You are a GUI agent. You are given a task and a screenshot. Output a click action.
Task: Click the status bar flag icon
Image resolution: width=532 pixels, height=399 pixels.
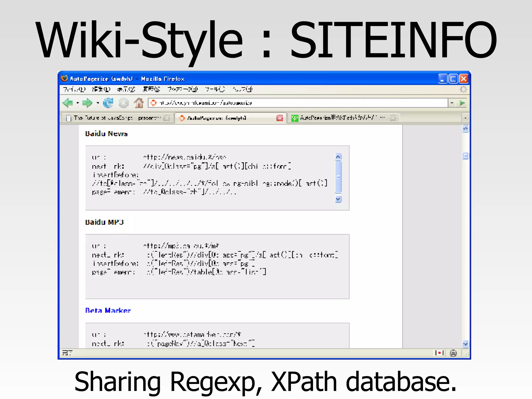pyautogui.click(x=439, y=353)
